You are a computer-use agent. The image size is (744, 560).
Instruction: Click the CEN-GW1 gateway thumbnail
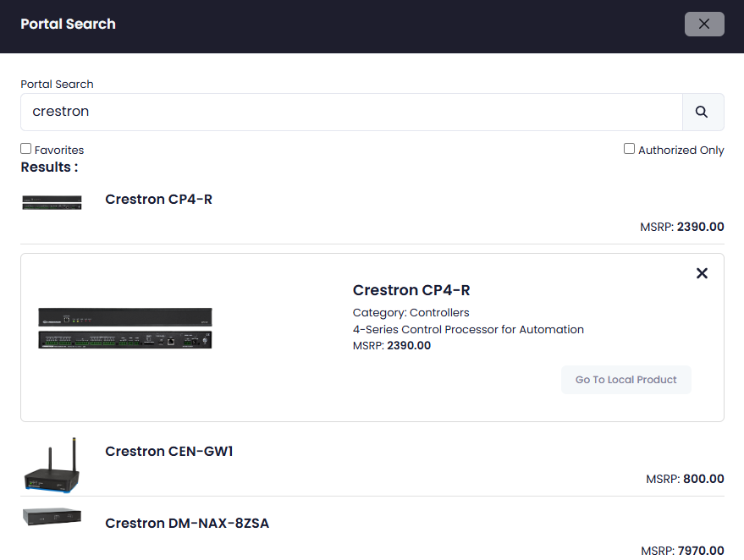pyautogui.click(x=52, y=464)
